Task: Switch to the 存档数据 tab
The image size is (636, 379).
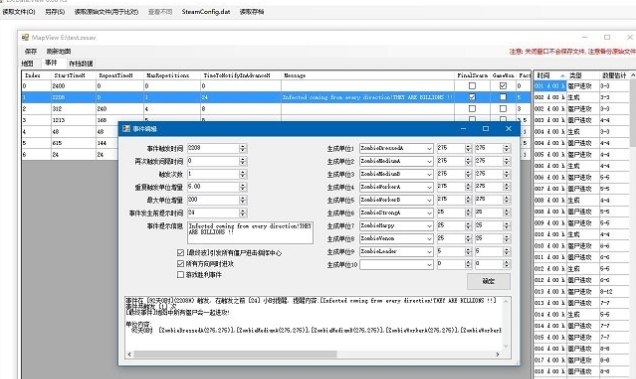Action: click(81, 63)
